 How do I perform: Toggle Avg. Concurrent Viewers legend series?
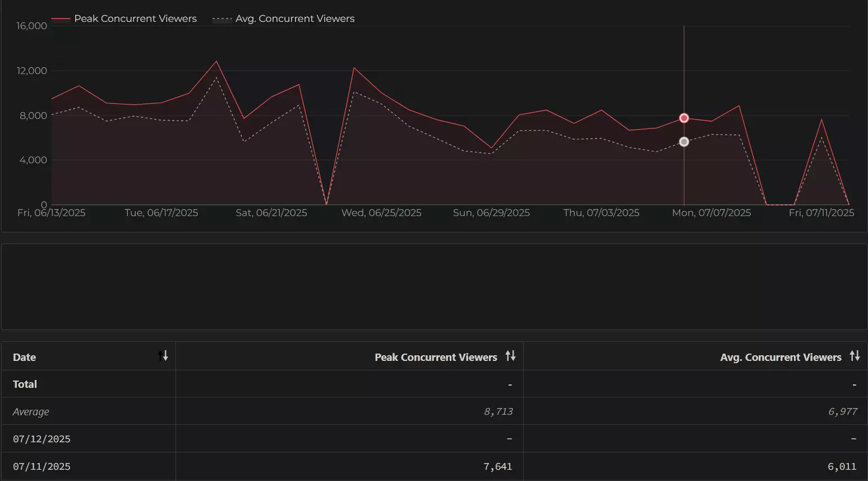pos(284,19)
